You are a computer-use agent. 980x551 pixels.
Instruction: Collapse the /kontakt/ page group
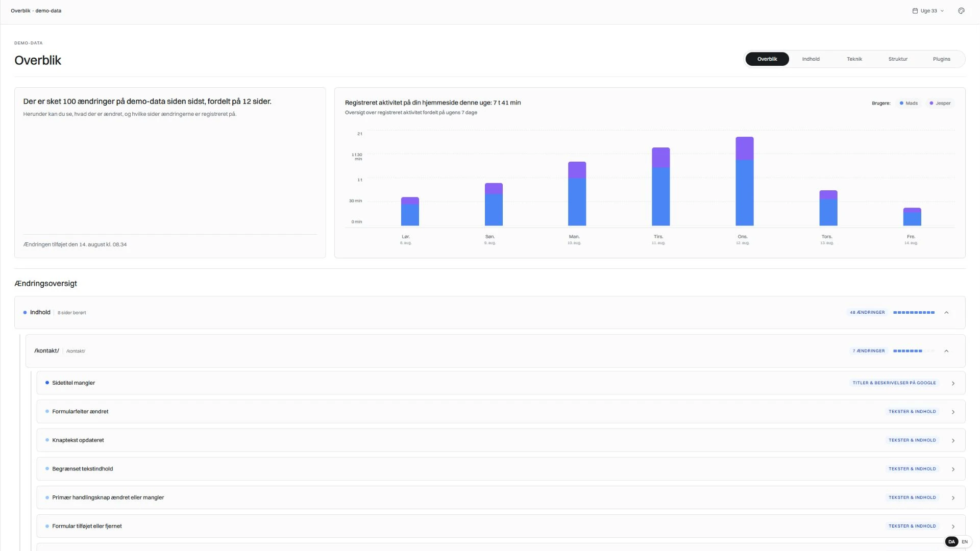946,351
